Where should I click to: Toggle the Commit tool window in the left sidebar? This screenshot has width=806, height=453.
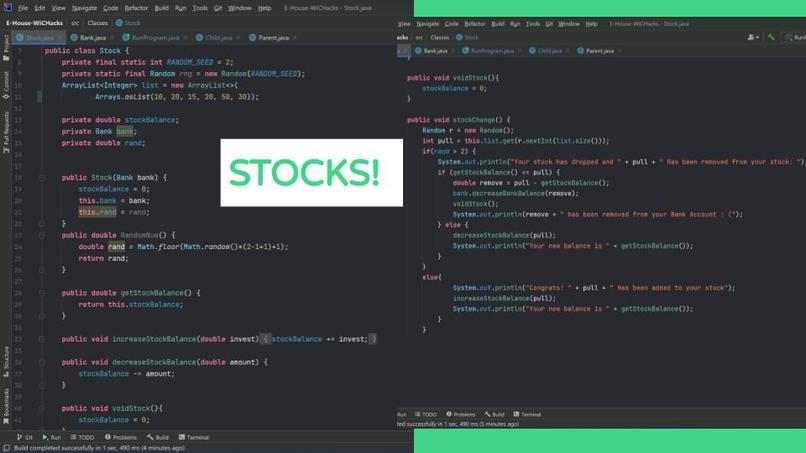tap(6, 85)
